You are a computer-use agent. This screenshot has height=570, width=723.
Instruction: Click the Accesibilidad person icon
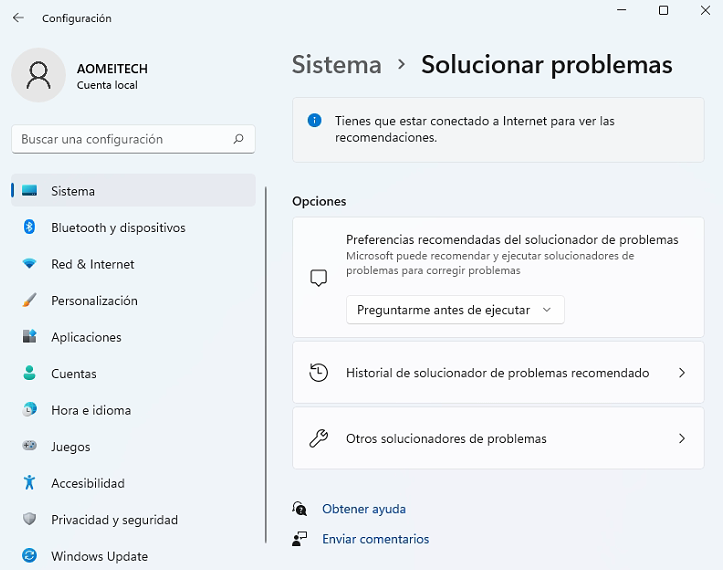[x=30, y=483]
